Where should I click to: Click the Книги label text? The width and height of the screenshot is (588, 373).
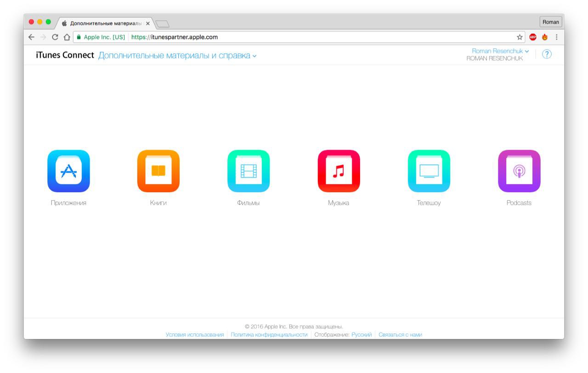[158, 203]
